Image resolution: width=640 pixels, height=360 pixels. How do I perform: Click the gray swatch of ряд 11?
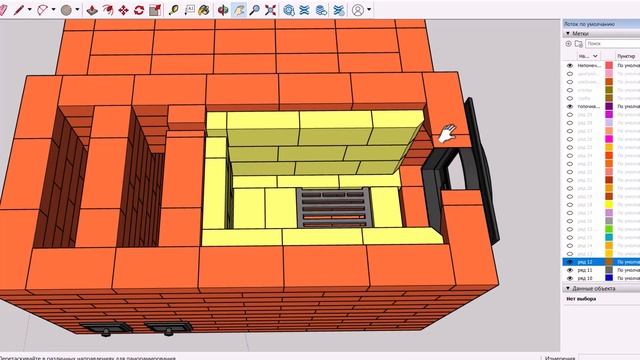[609, 270]
